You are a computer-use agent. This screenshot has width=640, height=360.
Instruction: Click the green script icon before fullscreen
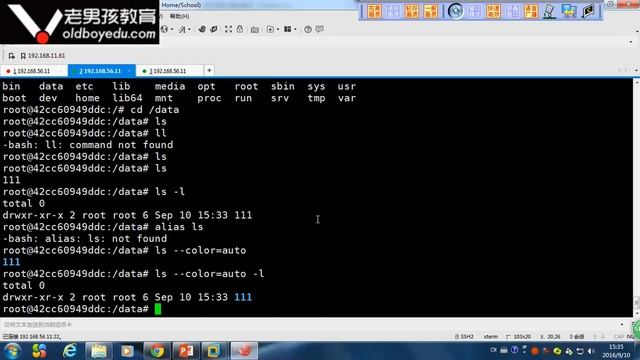[214, 29]
